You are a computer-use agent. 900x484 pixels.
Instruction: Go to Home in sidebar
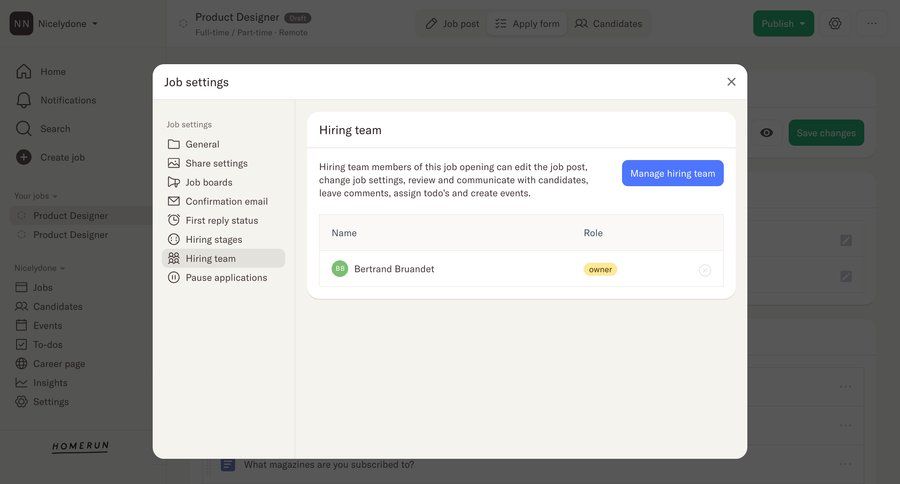[x=41, y=72]
